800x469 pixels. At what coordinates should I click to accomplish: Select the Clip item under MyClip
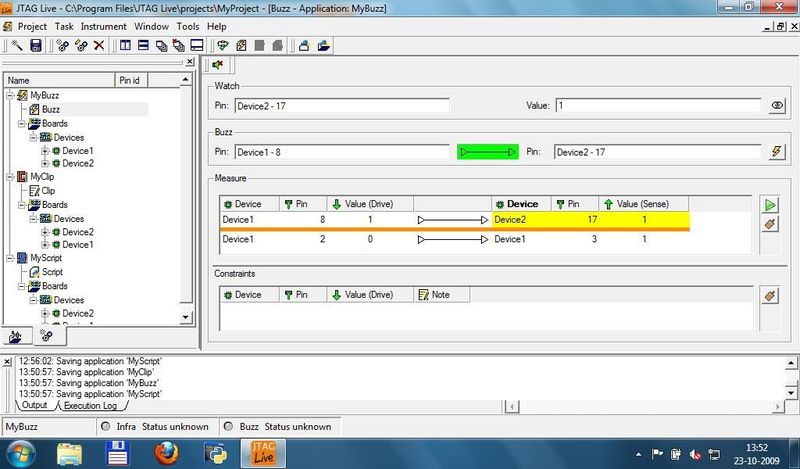[48, 191]
